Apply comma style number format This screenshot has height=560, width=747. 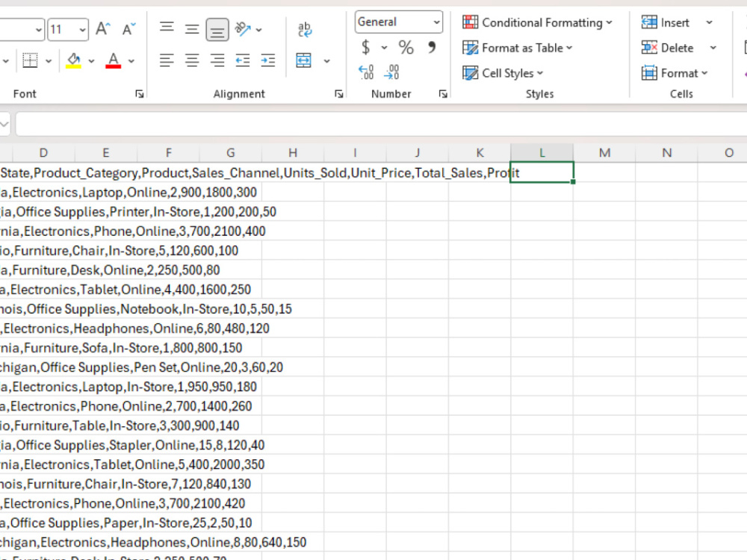point(432,47)
